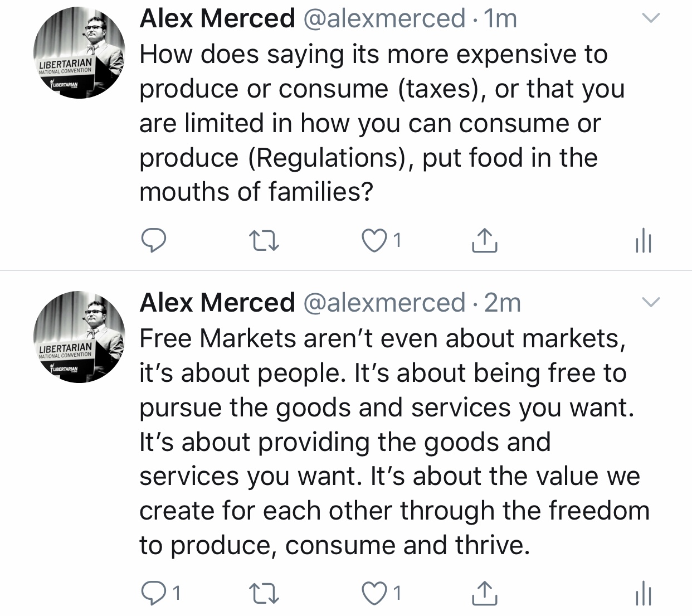Open the dropdown chevron on the 1m tweet
The width and height of the screenshot is (692, 616).
coord(651,18)
